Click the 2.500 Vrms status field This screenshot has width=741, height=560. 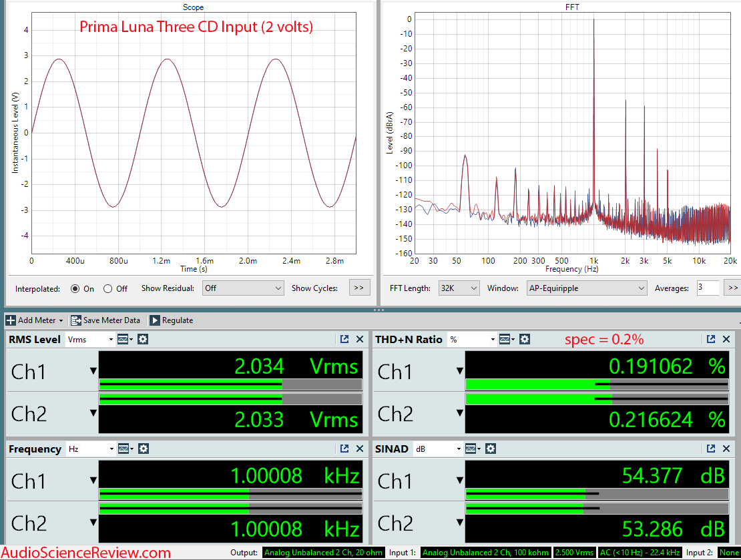574,553
